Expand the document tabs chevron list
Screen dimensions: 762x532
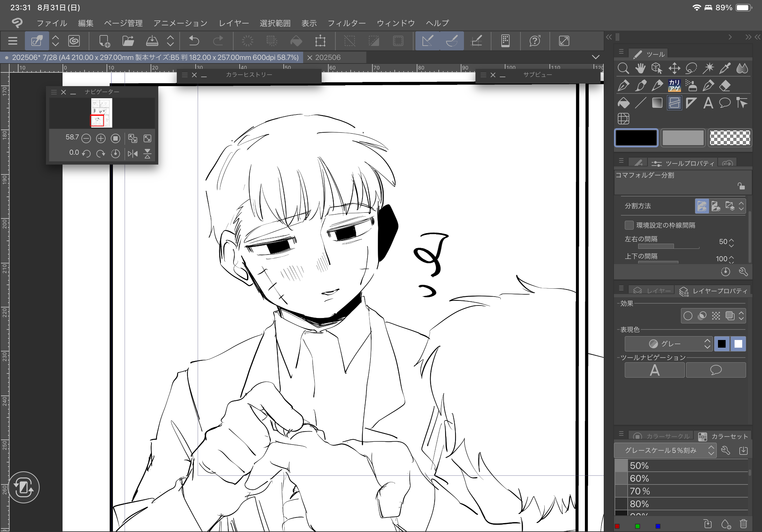(596, 57)
